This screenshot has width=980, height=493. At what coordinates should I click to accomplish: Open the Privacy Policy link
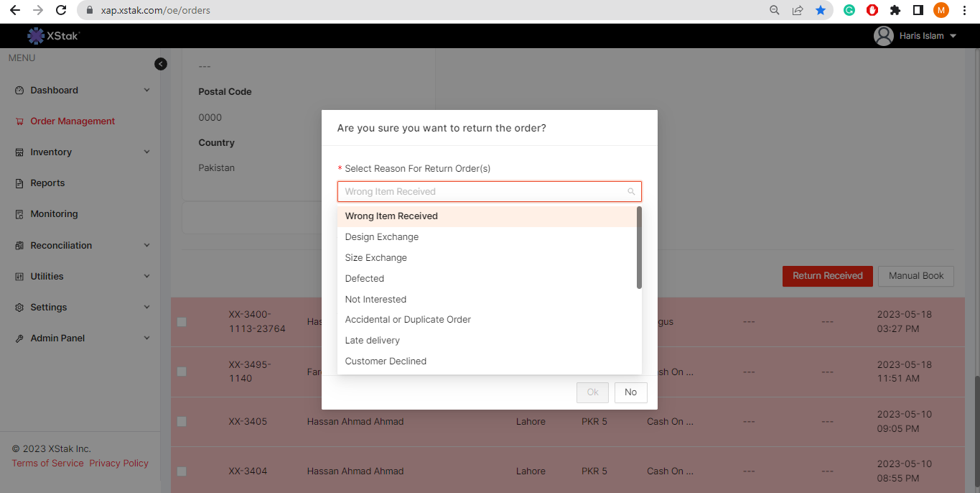point(118,464)
